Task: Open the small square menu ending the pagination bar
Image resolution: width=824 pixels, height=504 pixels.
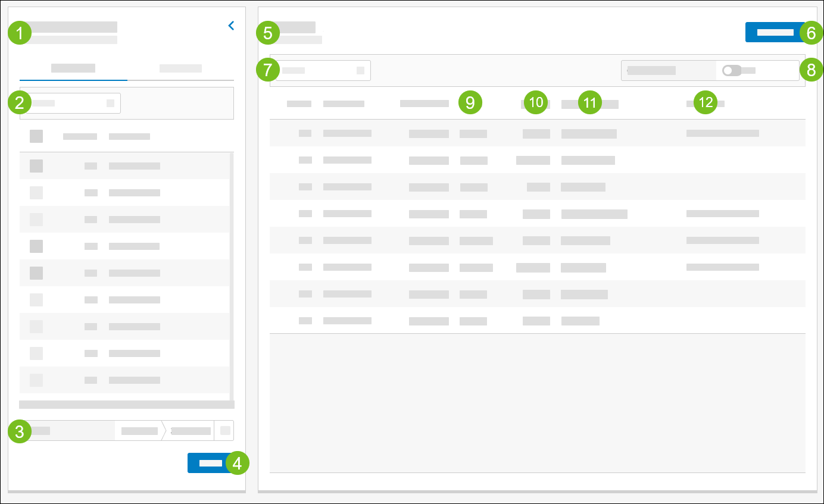Action: 225,430
